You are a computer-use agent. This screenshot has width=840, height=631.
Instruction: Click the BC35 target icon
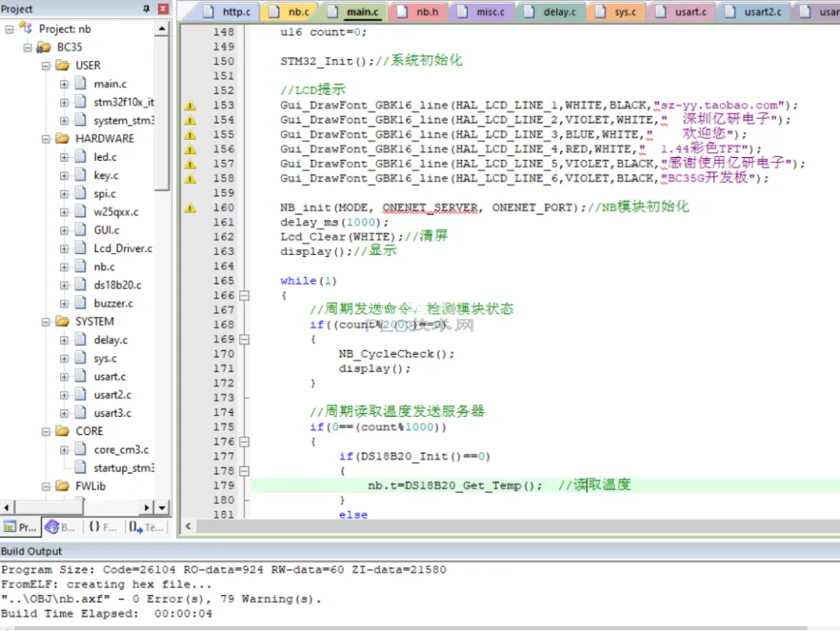(x=44, y=47)
